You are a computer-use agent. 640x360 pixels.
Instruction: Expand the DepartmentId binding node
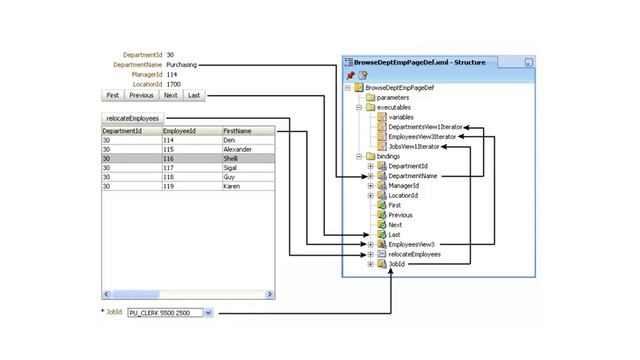370,166
